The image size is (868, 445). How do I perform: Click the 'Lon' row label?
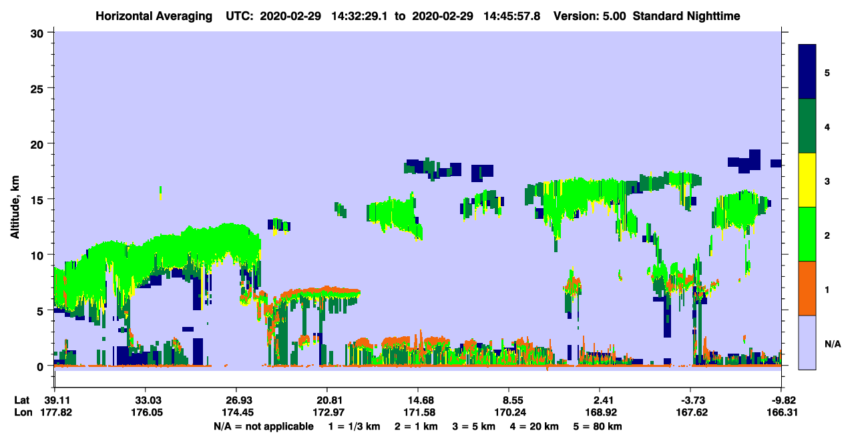pos(23,412)
